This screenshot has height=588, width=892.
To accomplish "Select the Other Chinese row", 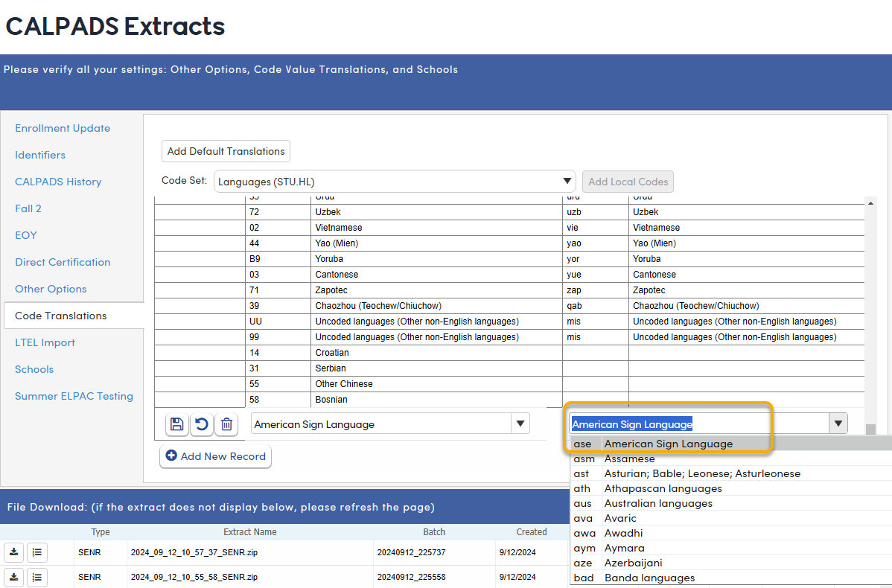I will pos(509,384).
